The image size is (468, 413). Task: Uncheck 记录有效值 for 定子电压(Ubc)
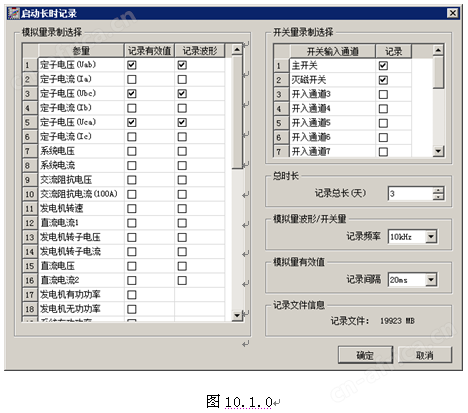pyautogui.click(x=132, y=94)
